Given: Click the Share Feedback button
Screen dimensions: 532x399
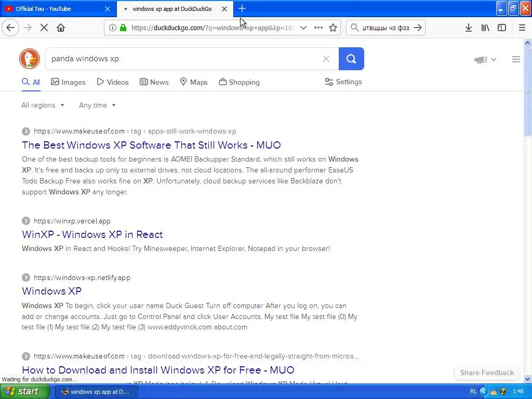Looking at the screenshot, I should 487,373.
